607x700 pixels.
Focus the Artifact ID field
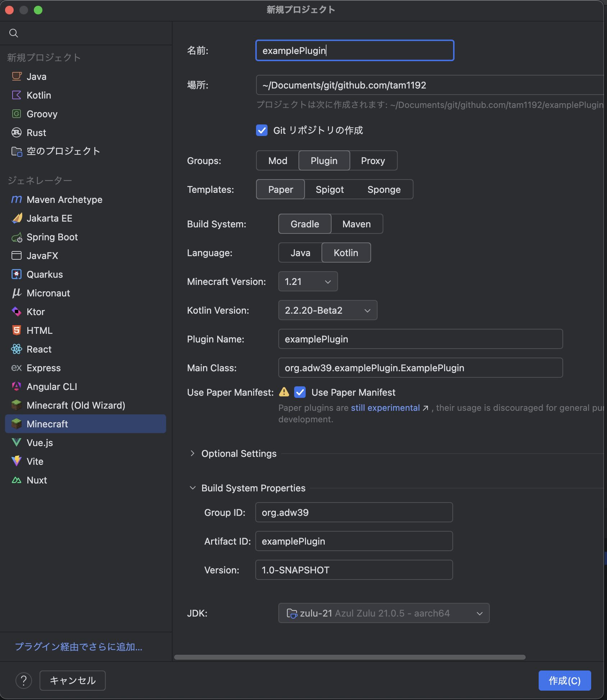354,541
